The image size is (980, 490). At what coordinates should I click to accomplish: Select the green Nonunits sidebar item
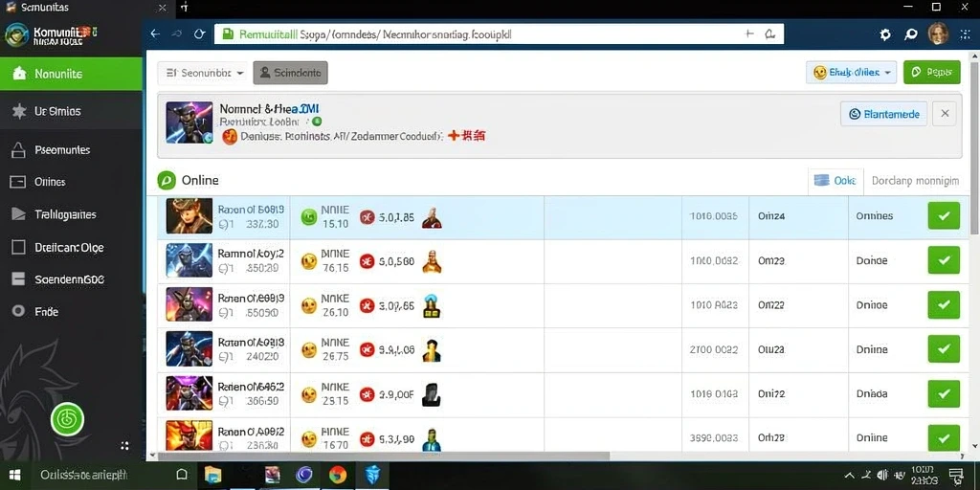tap(71, 74)
